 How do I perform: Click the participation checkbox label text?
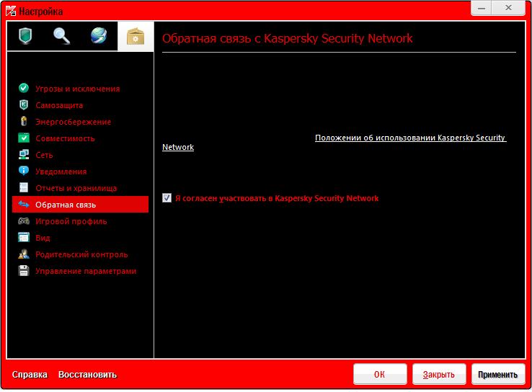pyautogui.click(x=277, y=198)
